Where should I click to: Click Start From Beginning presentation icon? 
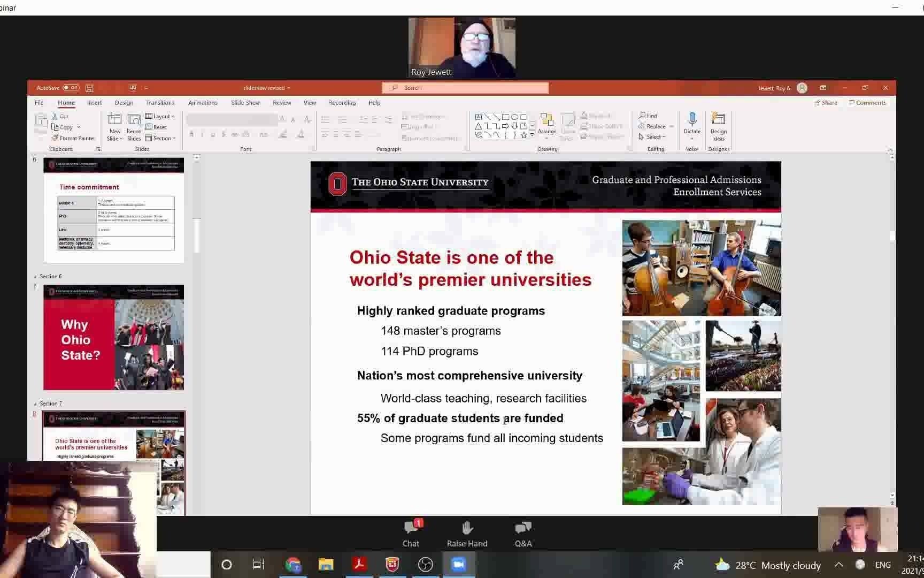click(133, 88)
